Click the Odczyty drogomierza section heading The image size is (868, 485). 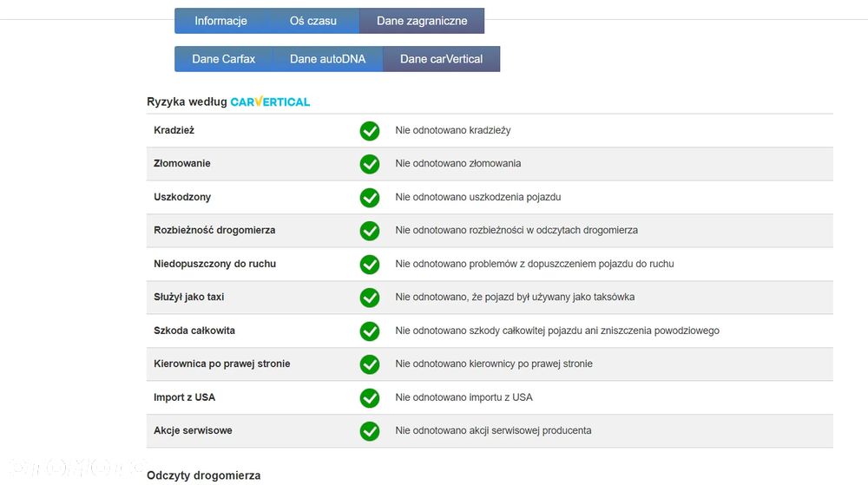[x=203, y=475]
